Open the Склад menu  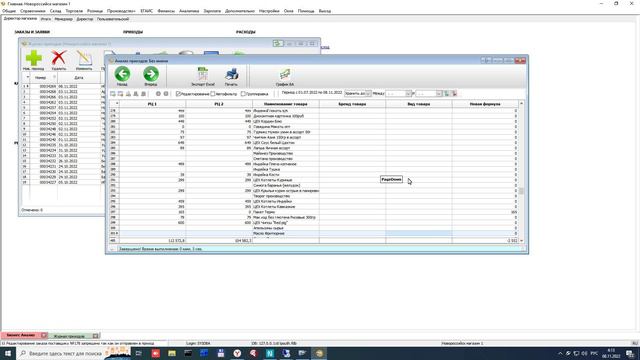coord(55,11)
